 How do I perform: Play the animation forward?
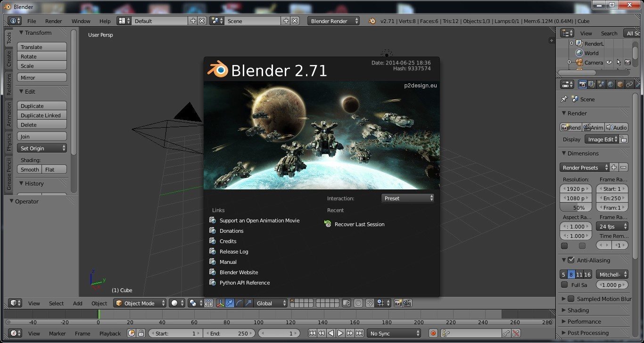pos(340,333)
